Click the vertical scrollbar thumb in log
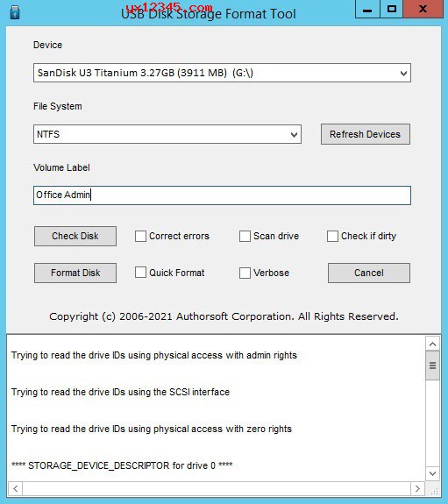Viewport: 448px width, 504px height. [432, 366]
